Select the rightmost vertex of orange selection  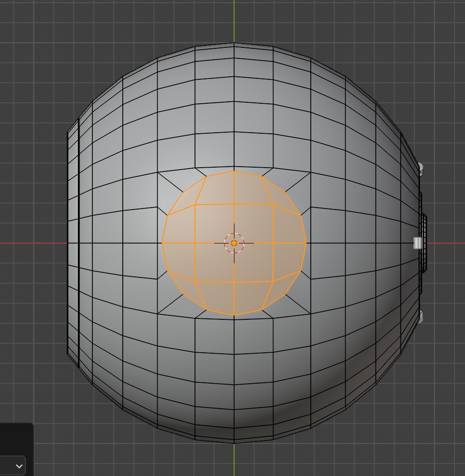tap(306, 243)
